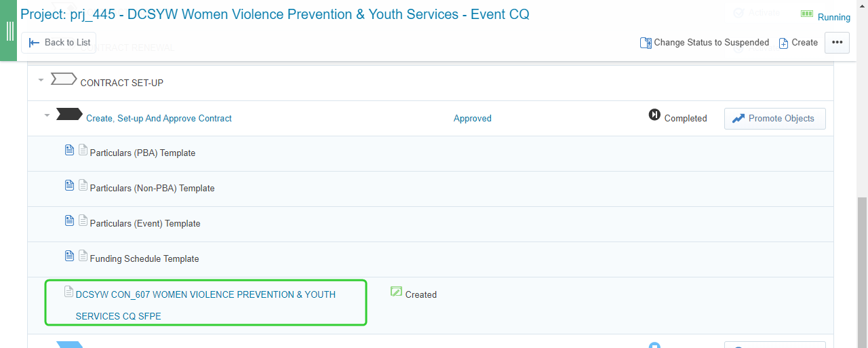Collapse the CONTRACT SET-UP section
The width and height of the screenshot is (868, 348).
click(x=41, y=80)
